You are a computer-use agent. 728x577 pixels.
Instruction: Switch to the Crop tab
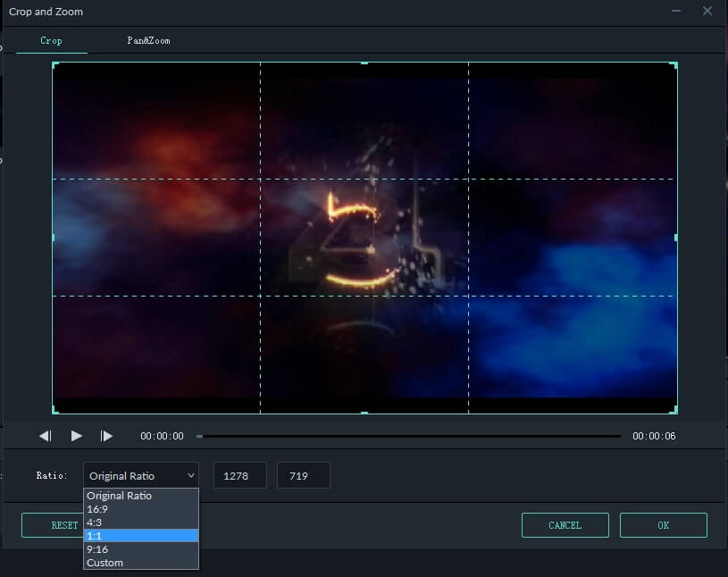pos(51,41)
